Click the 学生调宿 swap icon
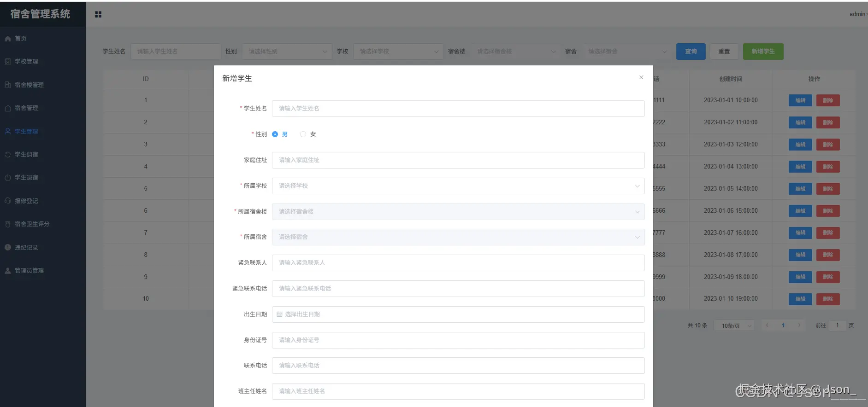This screenshot has height=407, width=868. [8, 155]
